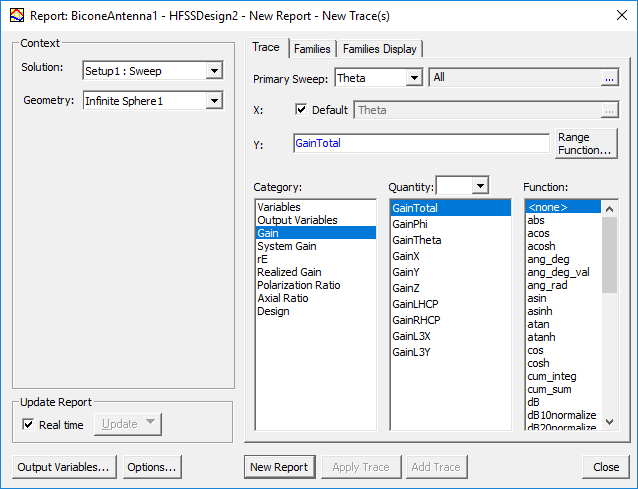Open the Primary Sweep Theta dropdown

(x=414, y=77)
